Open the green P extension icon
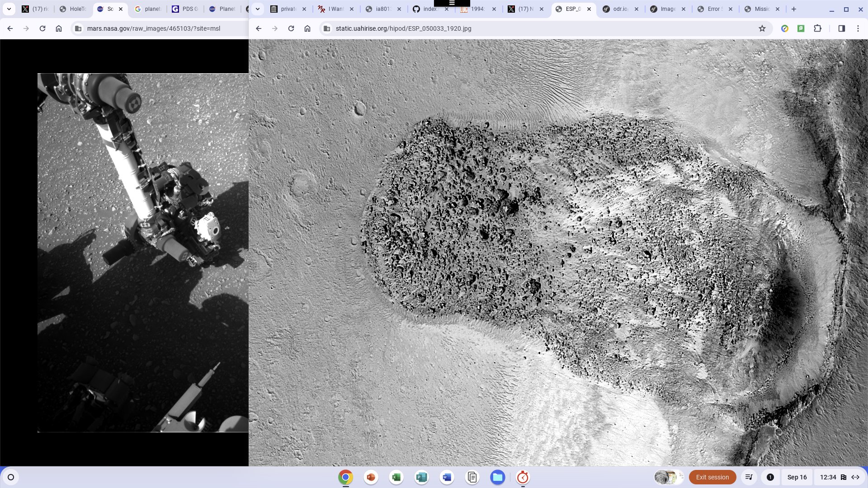This screenshot has height=488, width=868. coord(801,28)
